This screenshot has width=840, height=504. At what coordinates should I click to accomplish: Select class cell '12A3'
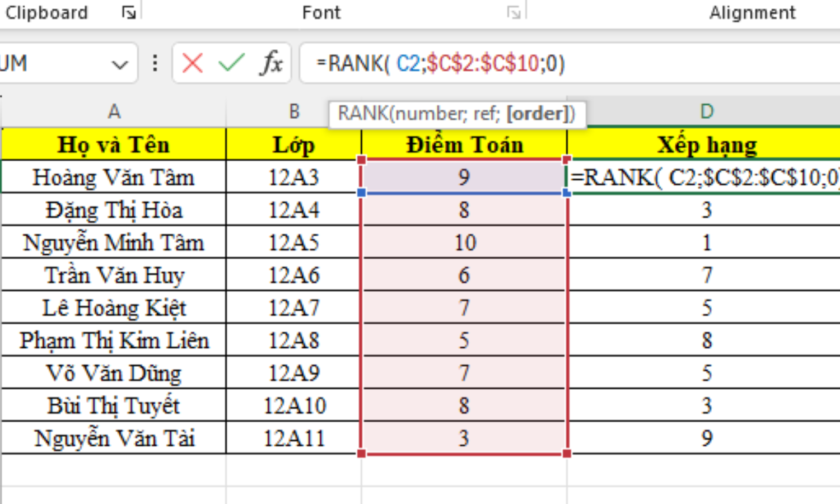[294, 178]
